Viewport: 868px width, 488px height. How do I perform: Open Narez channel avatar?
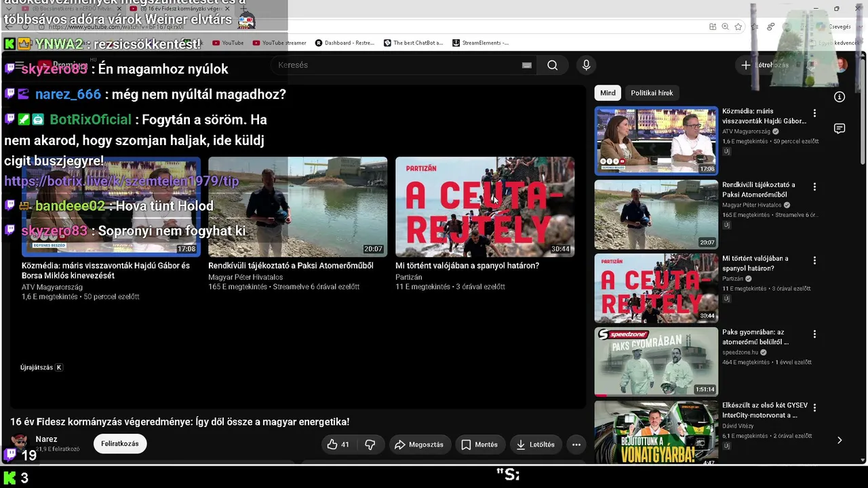coord(20,443)
